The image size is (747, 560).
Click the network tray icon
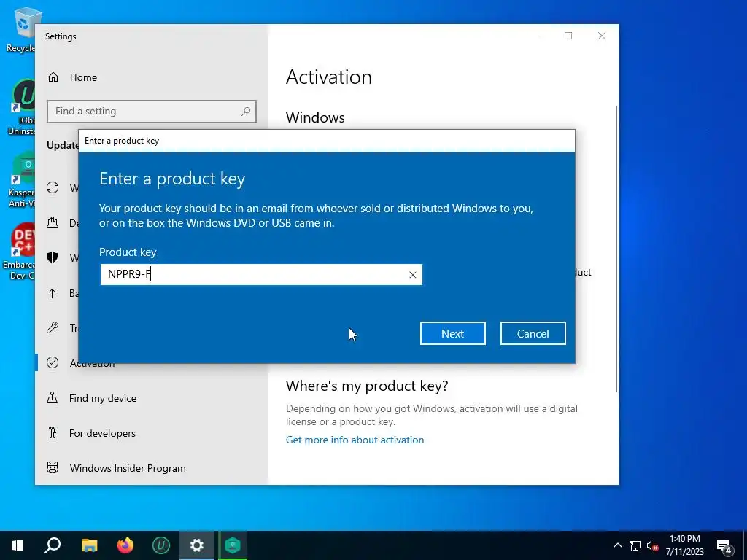(635, 545)
